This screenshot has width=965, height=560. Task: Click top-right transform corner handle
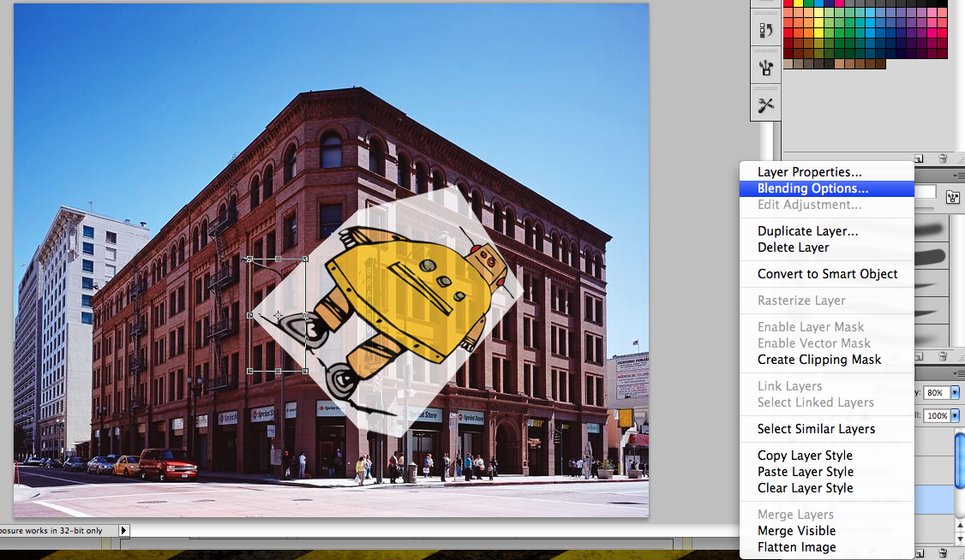[306, 259]
